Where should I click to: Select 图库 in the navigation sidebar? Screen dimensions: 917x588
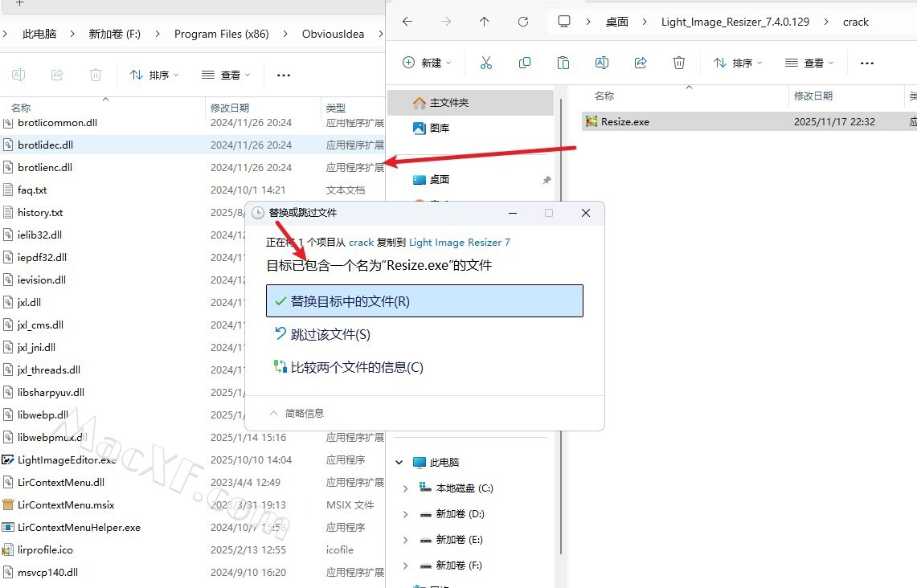coord(439,128)
